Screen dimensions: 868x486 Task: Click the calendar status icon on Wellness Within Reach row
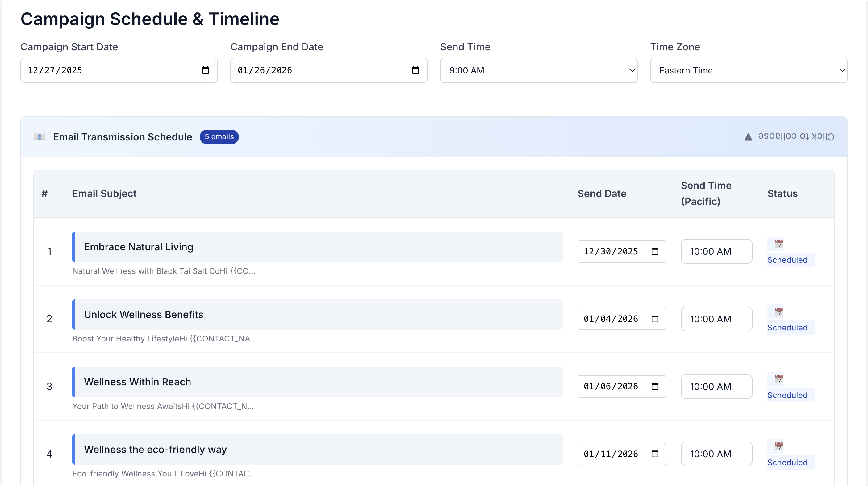click(778, 379)
